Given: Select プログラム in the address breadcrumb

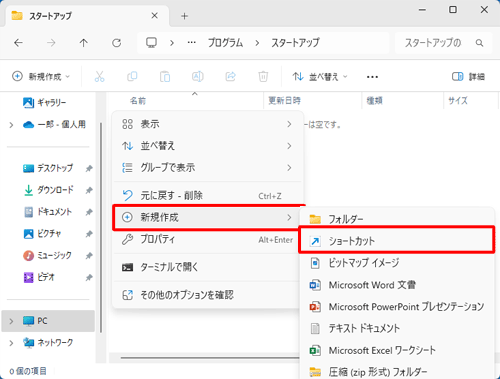Looking at the screenshot, I should pyautogui.click(x=225, y=43).
